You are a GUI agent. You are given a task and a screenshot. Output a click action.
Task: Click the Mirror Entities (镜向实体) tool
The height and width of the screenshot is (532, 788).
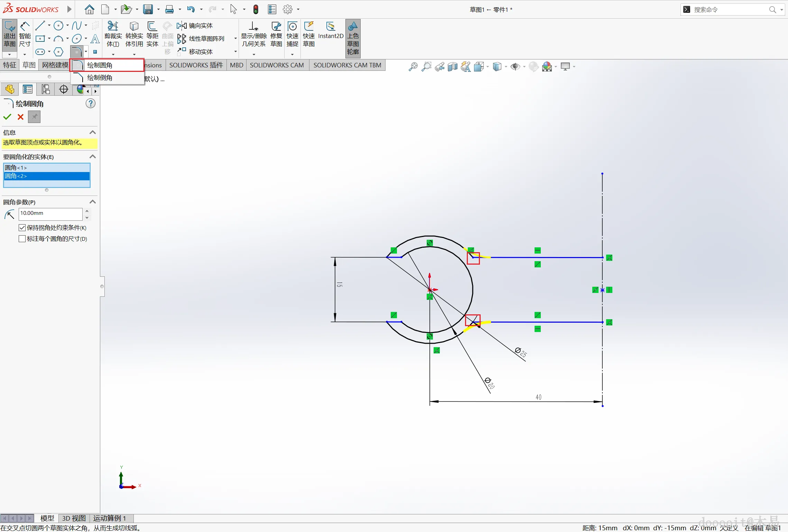[x=195, y=26]
